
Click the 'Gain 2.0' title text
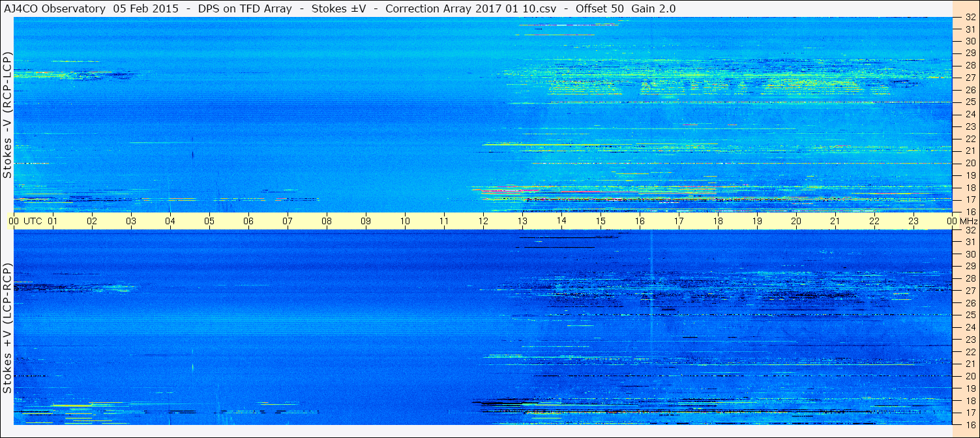653,8
